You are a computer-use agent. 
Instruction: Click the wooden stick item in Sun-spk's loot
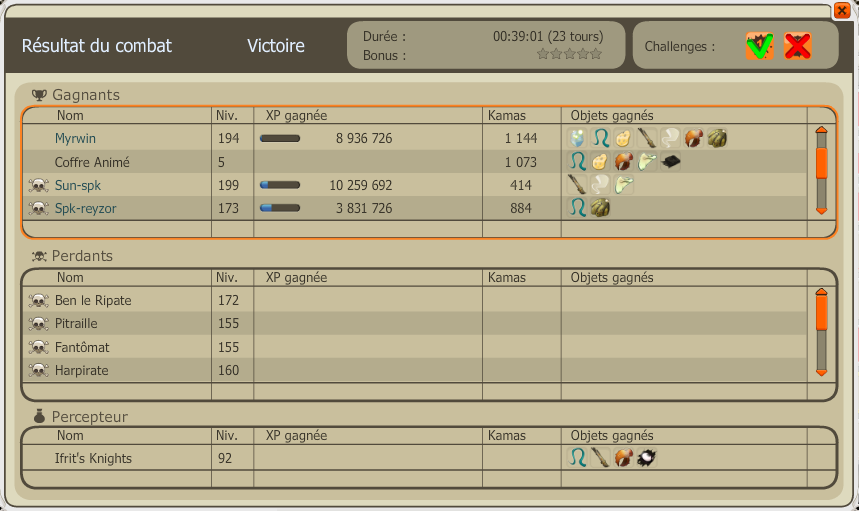(577, 185)
